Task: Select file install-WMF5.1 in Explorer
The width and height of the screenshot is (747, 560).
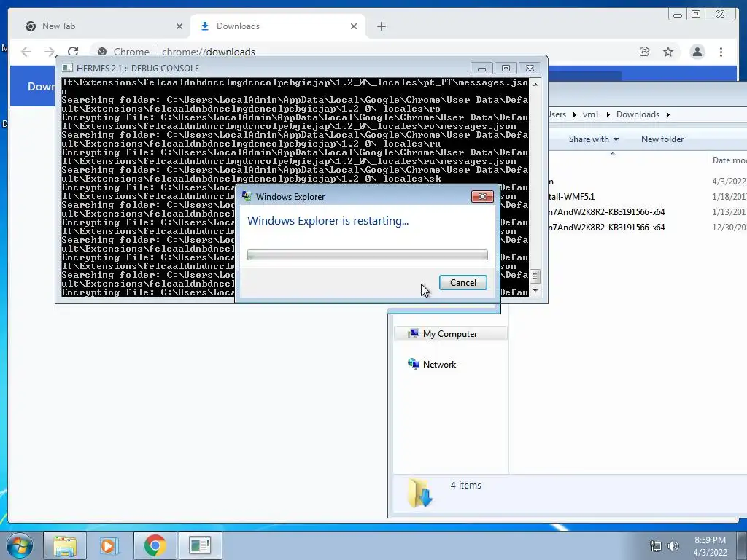Action: (x=570, y=197)
